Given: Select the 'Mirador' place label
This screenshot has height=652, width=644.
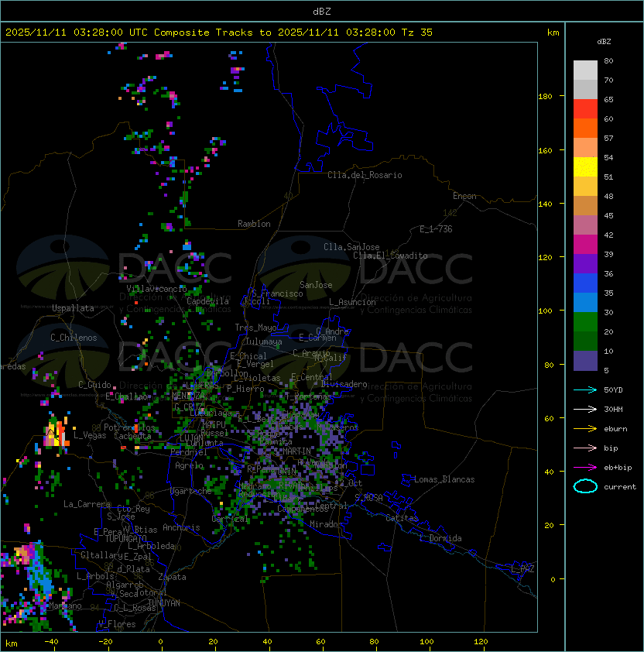Looking at the screenshot, I should [327, 524].
